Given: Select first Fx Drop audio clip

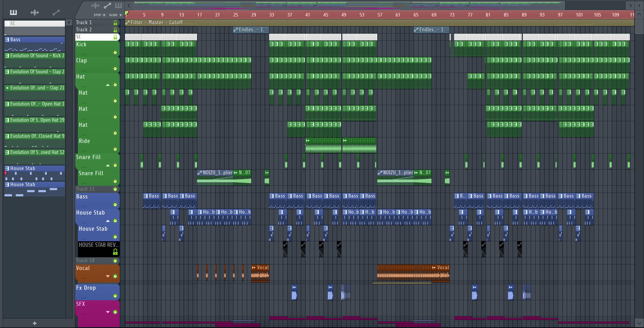Looking at the screenshot, I should pyautogui.click(x=294, y=292).
